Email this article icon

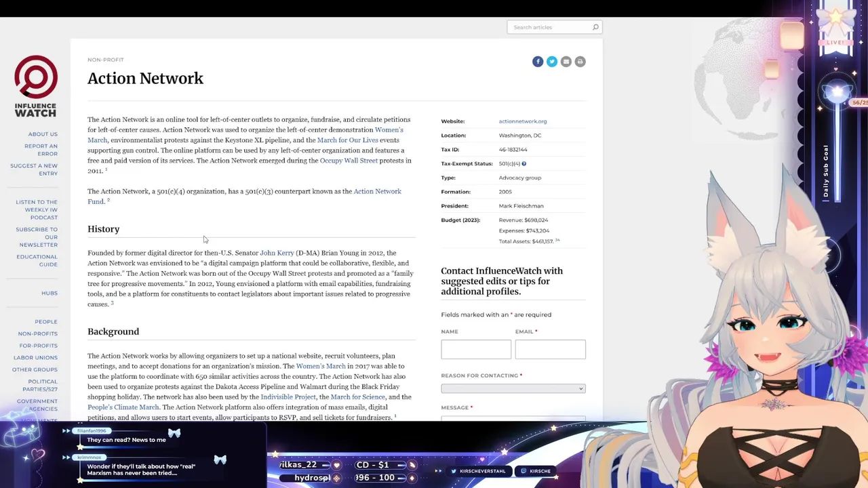click(566, 62)
